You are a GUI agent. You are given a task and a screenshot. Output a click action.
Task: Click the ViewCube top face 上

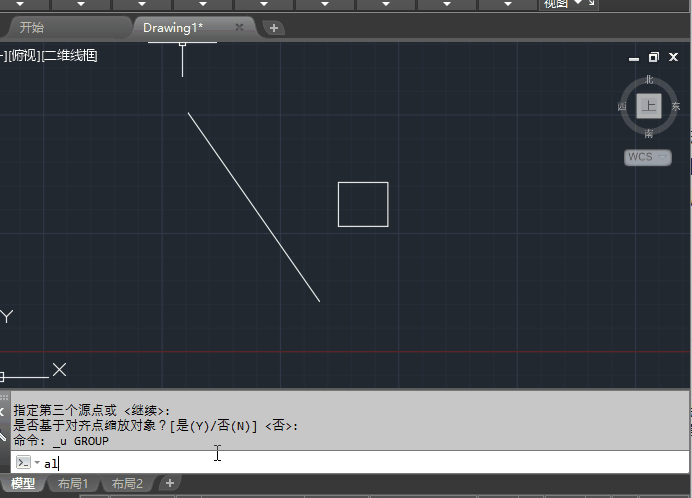649,106
